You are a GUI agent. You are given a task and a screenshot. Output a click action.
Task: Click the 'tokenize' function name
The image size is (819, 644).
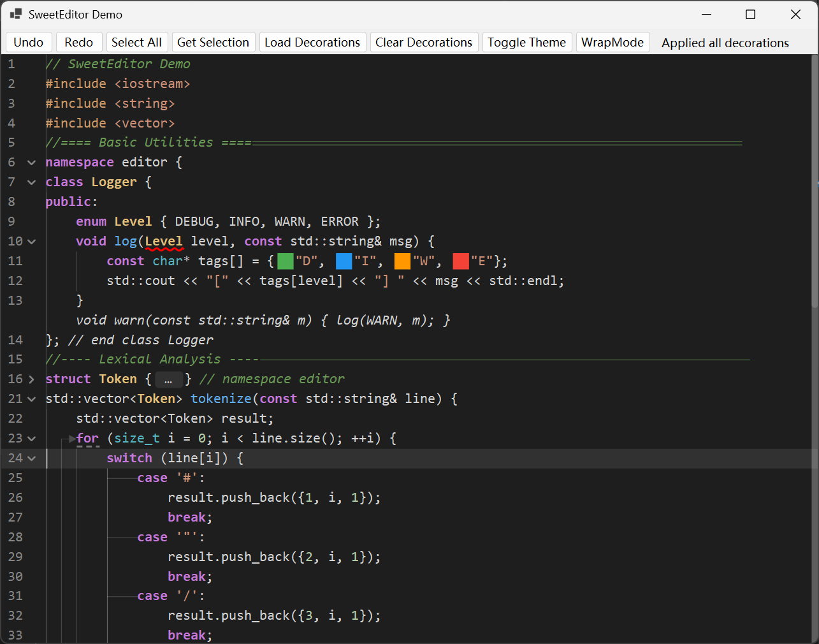(221, 399)
